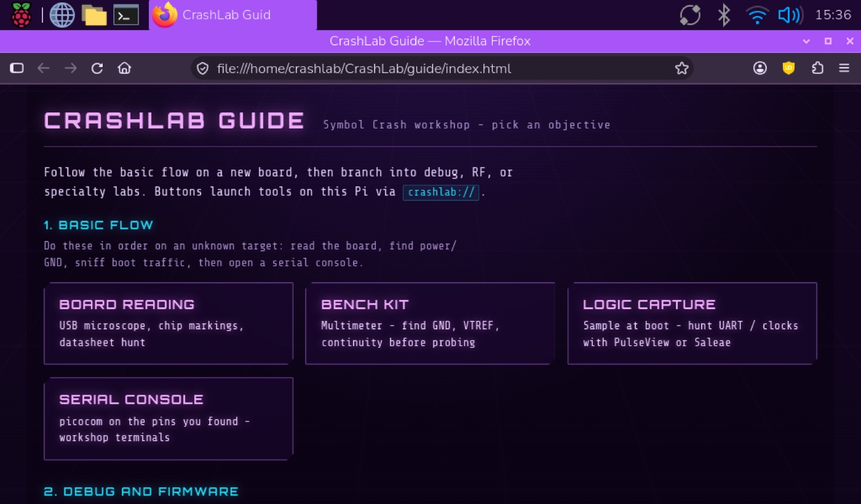Launch the Logic Capture card
This screenshot has height=504, width=861.
692,323
